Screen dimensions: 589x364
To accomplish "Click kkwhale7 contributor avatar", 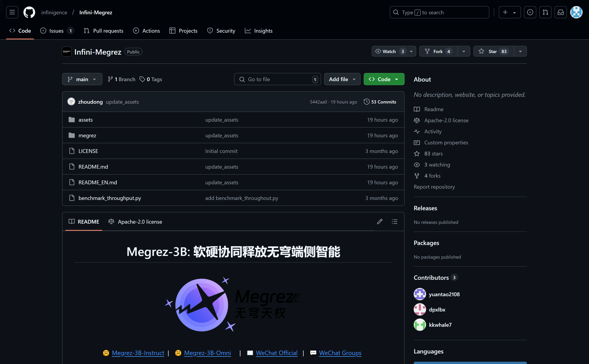I will 420,325.
